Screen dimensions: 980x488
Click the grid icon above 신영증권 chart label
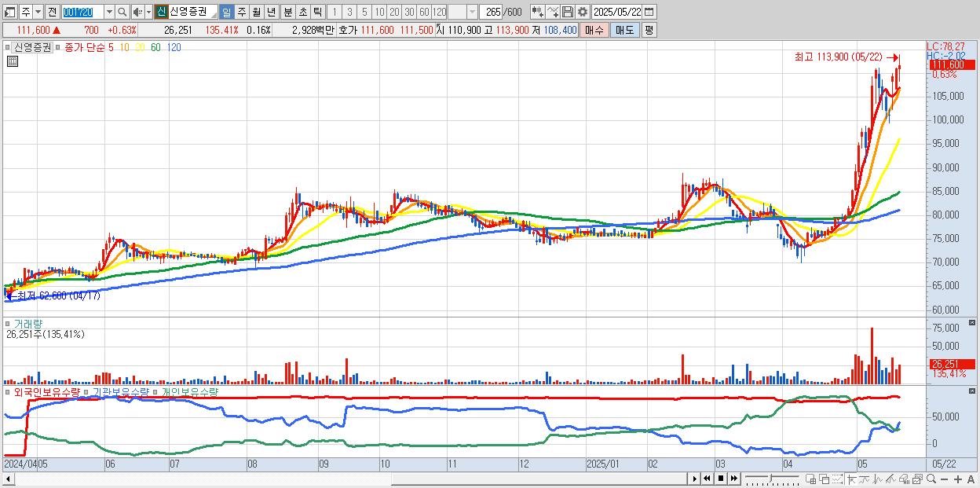pyautogui.click(x=12, y=60)
